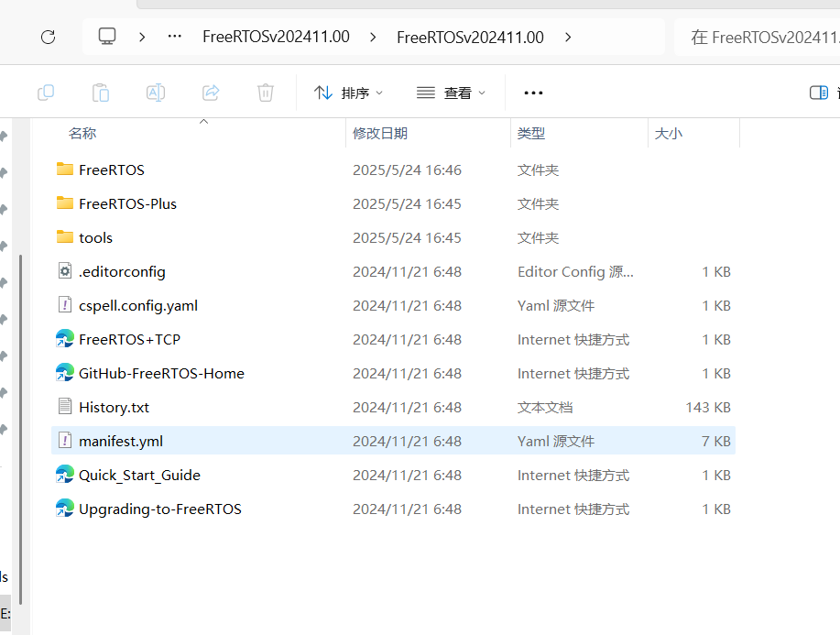Open the ... breadcrumb overflow menu
The image size is (840, 635).
173,37
